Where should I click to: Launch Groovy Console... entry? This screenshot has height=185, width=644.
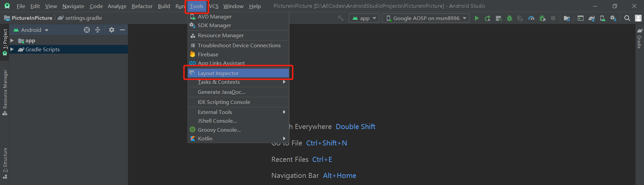(x=238, y=130)
